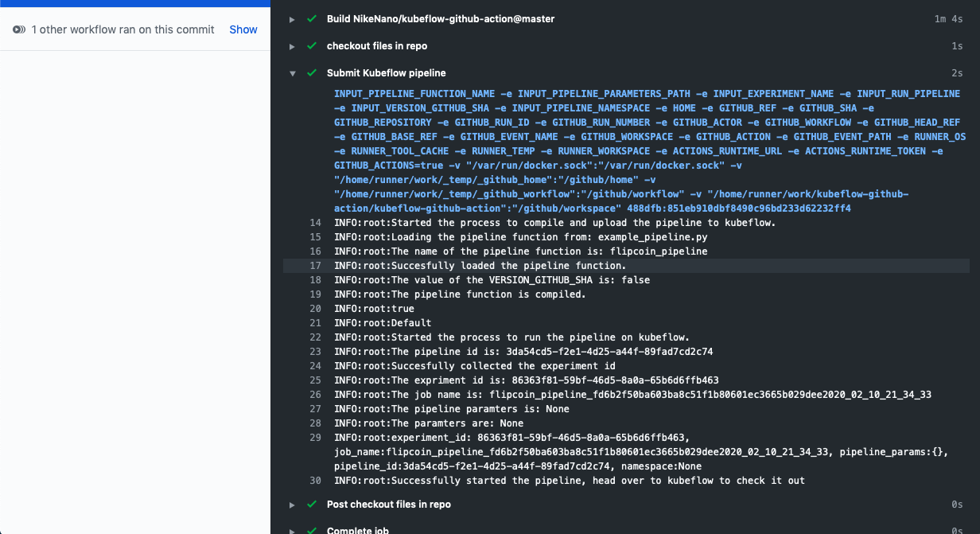Screen dimensions: 980x534
Task: Expand the 'checkout files in repo' step
Action: (292, 47)
